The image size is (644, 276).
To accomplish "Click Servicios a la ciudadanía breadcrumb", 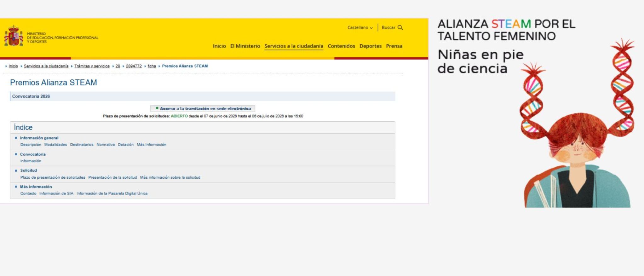I will 46,66.
